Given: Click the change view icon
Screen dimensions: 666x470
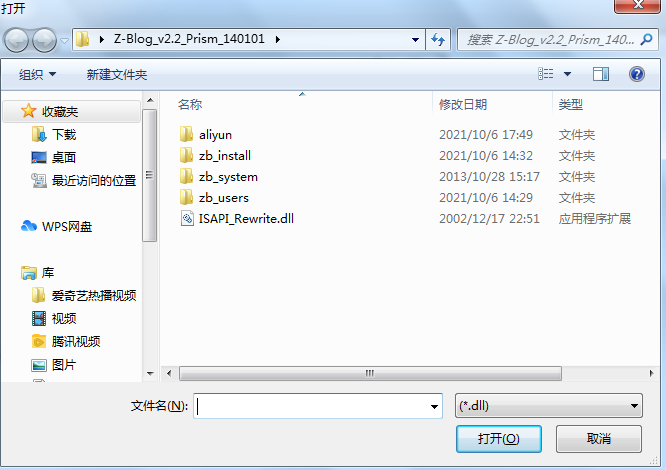Looking at the screenshot, I should coord(546,74).
